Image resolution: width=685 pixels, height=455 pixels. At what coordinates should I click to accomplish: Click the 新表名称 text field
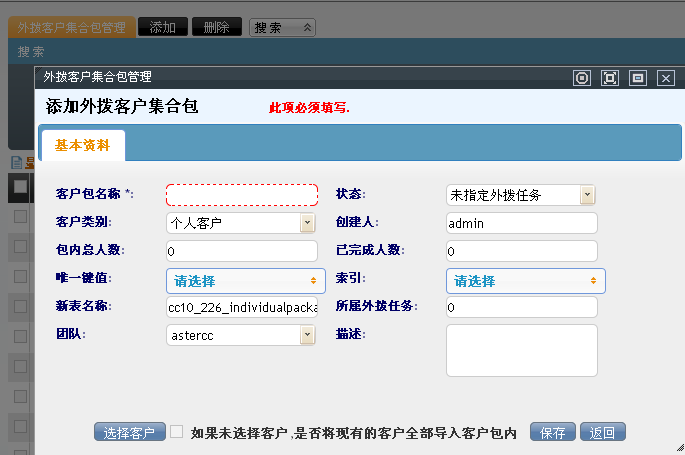point(241,307)
